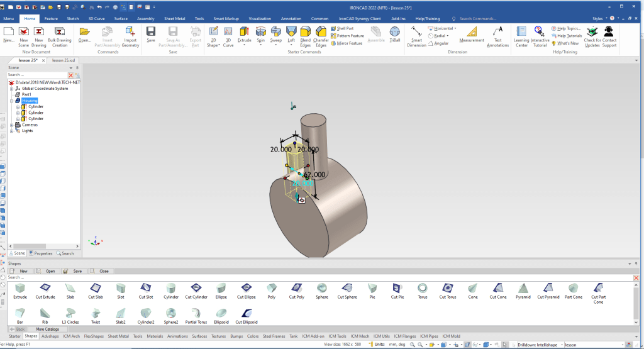Open the Horizontal dimension dropdown
Image resolution: width=644 pixels, height=349 pixels.
(x=455, y=28)
